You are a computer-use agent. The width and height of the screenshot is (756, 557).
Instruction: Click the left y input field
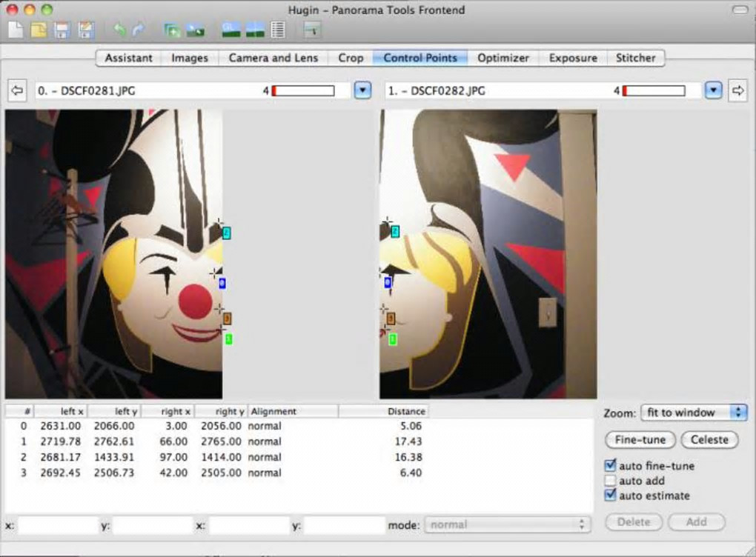point(153,525)
